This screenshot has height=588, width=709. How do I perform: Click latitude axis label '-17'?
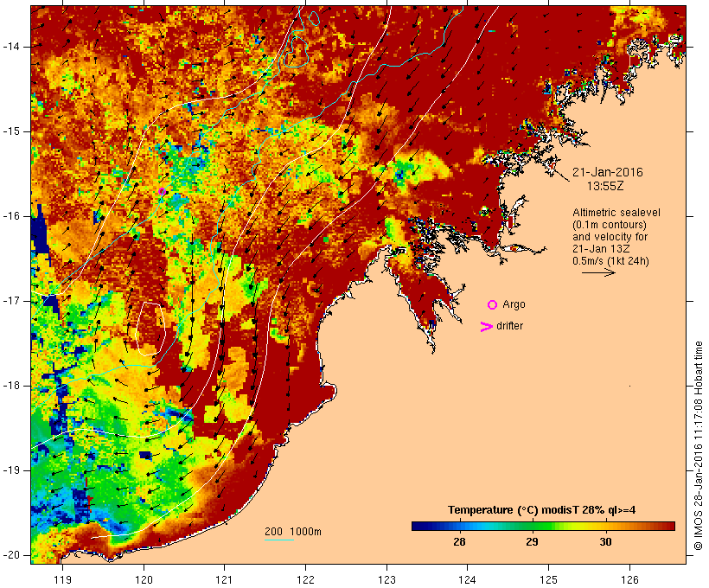tap(10, 301)
